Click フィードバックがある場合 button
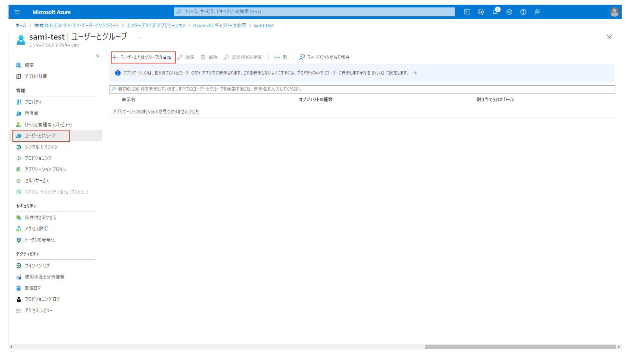Viewport: 640px width, 364px height. (x=324, y=57)
